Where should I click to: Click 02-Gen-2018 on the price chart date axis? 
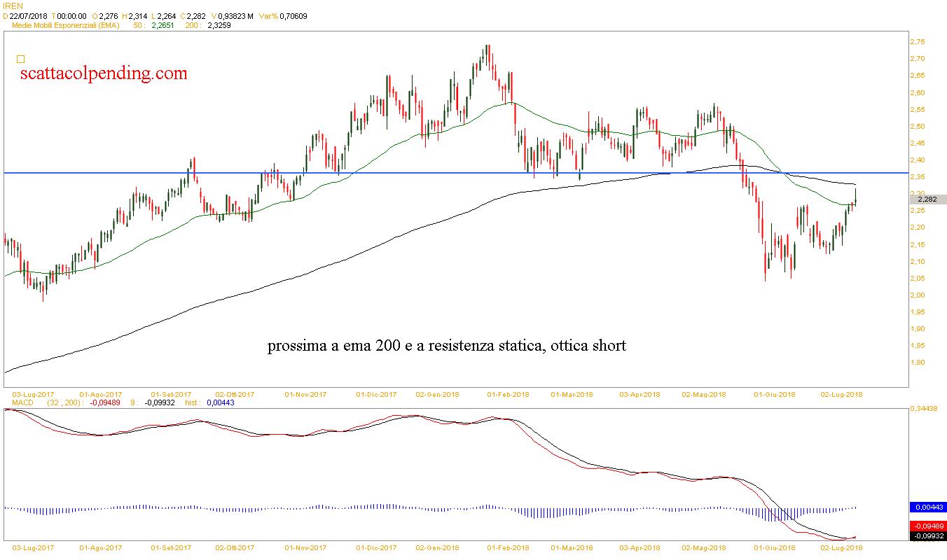pos(437,394)
